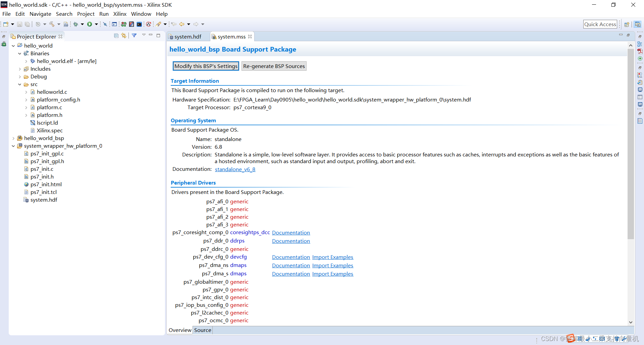This screenshot has width=644, height=345.
Task: Select helloworld.c in Project Explorer
Action: 52,92
